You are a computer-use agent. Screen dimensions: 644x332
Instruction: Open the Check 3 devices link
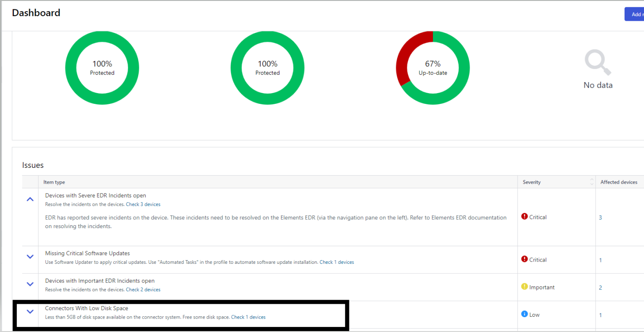click(x=143, y=204)
